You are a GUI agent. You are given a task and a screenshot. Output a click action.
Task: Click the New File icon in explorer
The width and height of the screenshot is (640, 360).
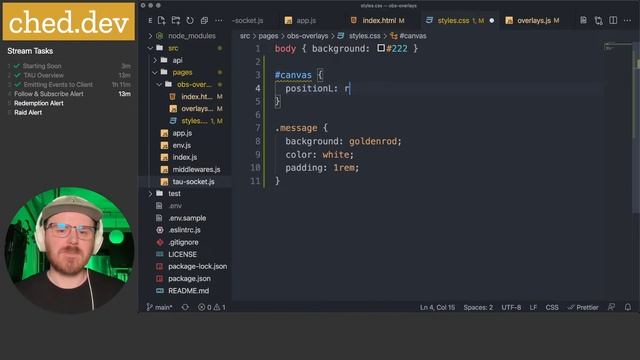[x=162, y=20]
